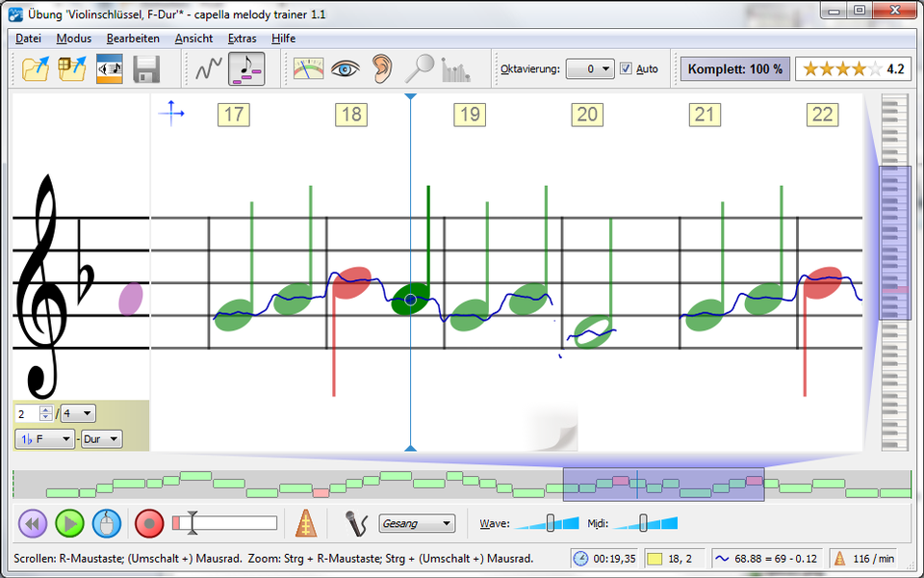This screenshot has width=924, height=578.
Task: Click the ear listening mode icon
Action: [x=382, y=68]
